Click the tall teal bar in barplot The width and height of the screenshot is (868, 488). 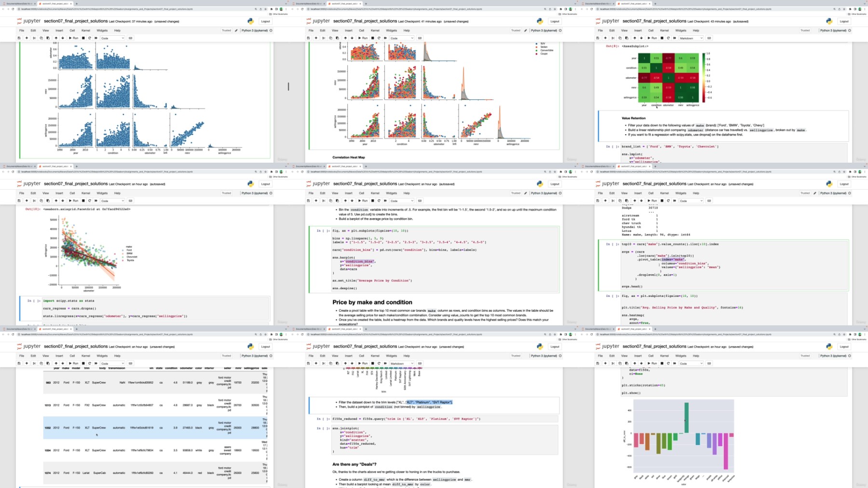coord(687,418)
